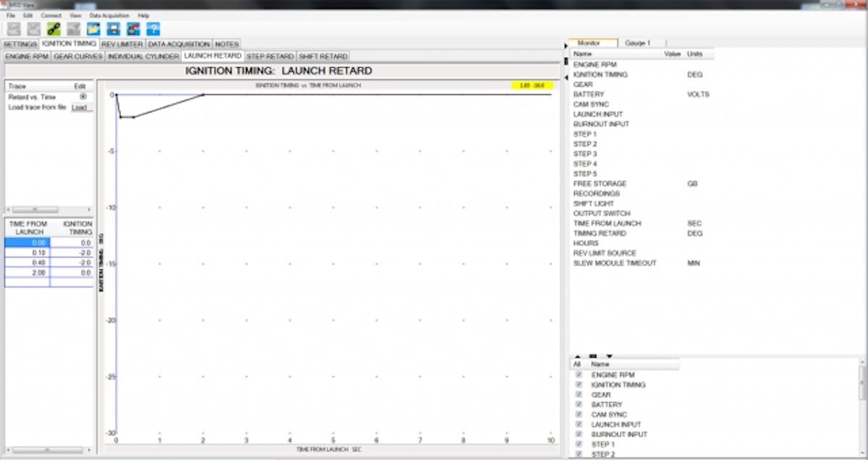
Task: Click the down triangle above channel list
Action: point(609,356)
